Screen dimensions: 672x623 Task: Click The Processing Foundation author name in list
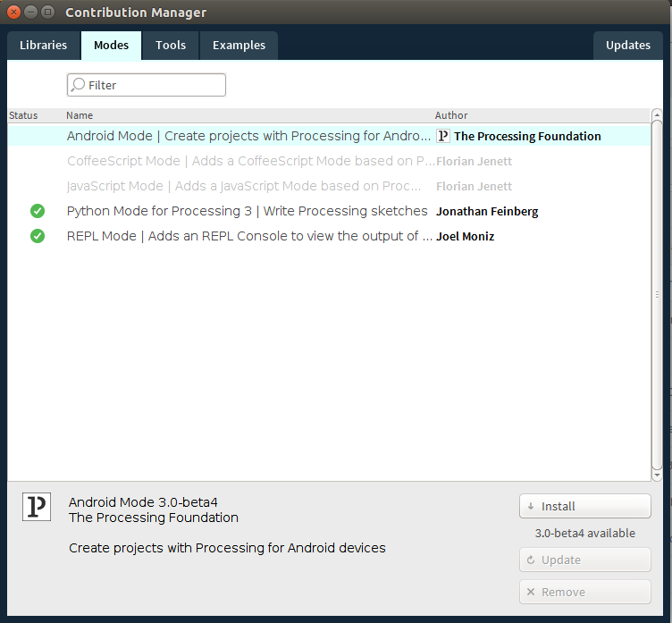527,137
